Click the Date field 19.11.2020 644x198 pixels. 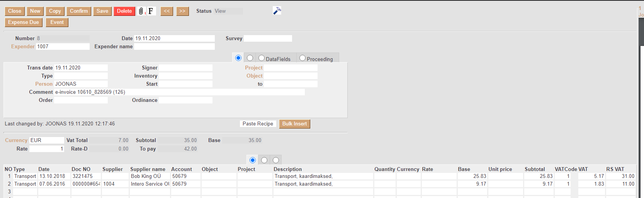[x=174, y=38]
